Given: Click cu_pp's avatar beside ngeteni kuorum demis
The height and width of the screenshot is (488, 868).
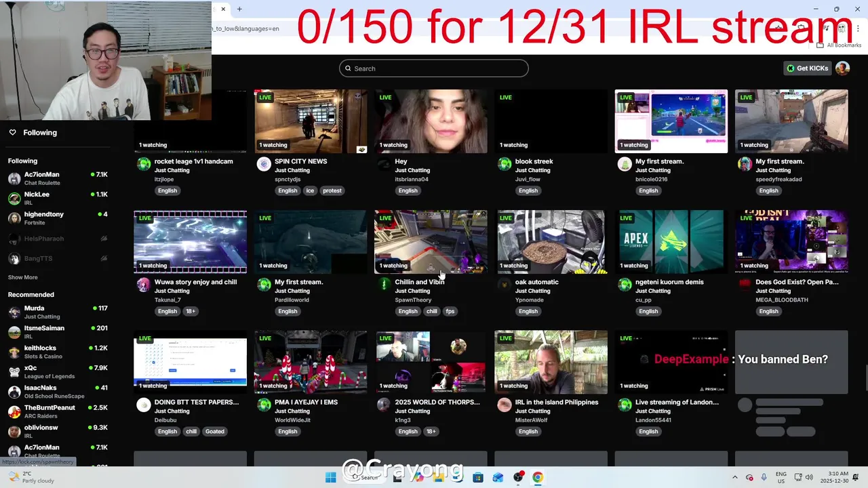Looking at the screenshot, I should (625, 285).
